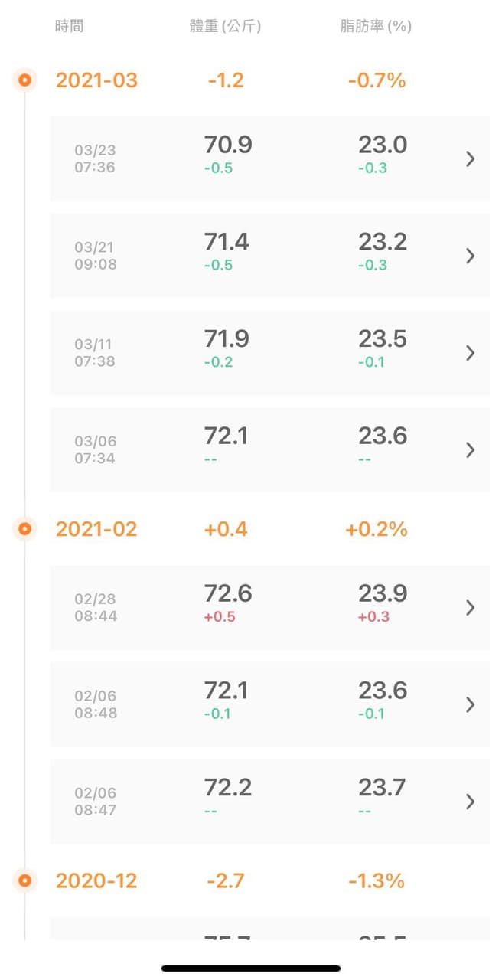
Task: Open details arrow for 03/06 07:34
Action: (x=470, y=450)
